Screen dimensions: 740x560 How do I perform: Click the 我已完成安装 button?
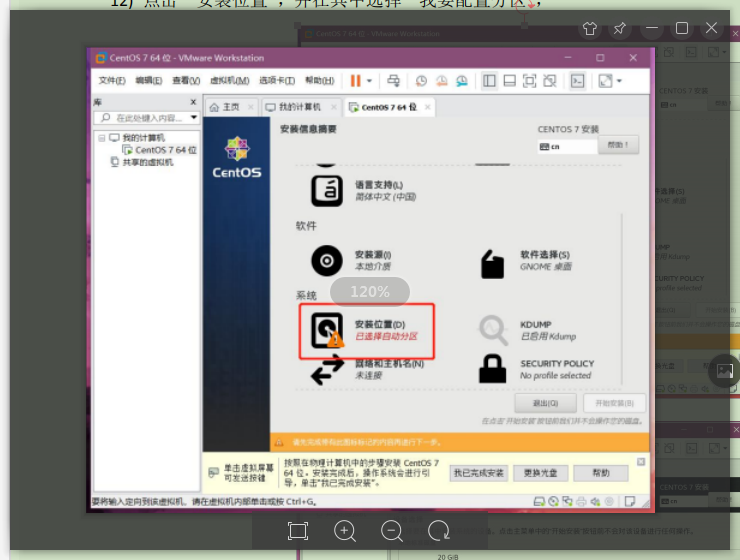click(479, 473)
